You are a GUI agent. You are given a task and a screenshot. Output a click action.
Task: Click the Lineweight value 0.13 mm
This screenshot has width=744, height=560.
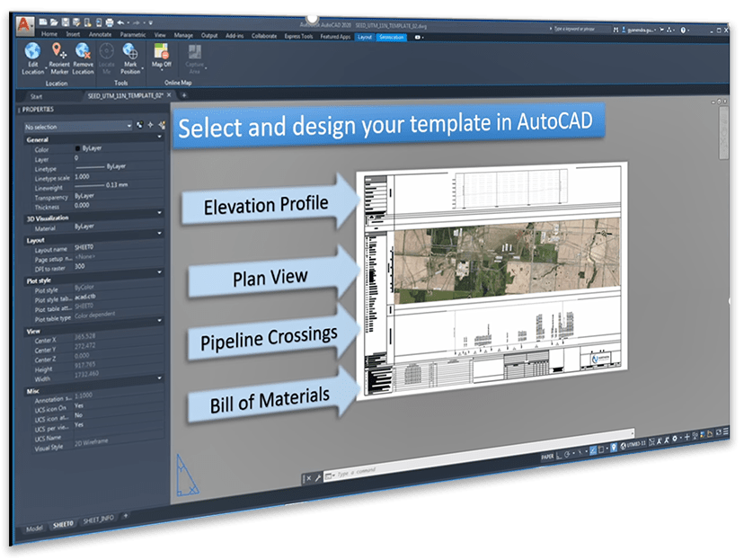tap(117, 184)
